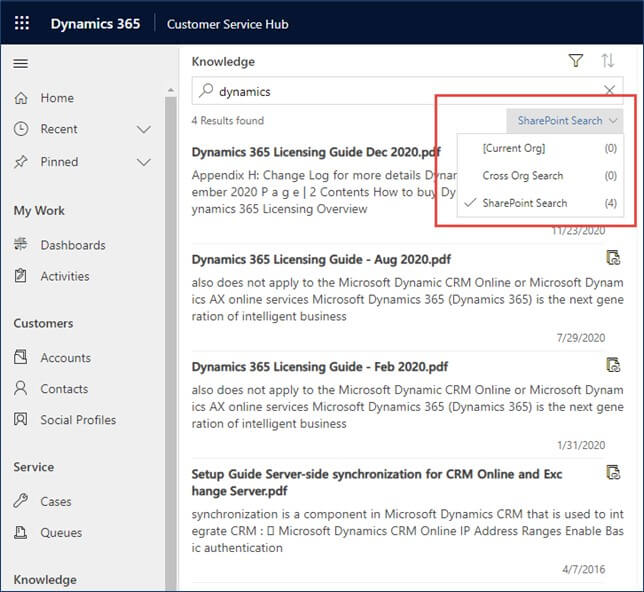The image size is (644, 592).
Task: Expand the Pinned chevron
Action: pos(143,162)
